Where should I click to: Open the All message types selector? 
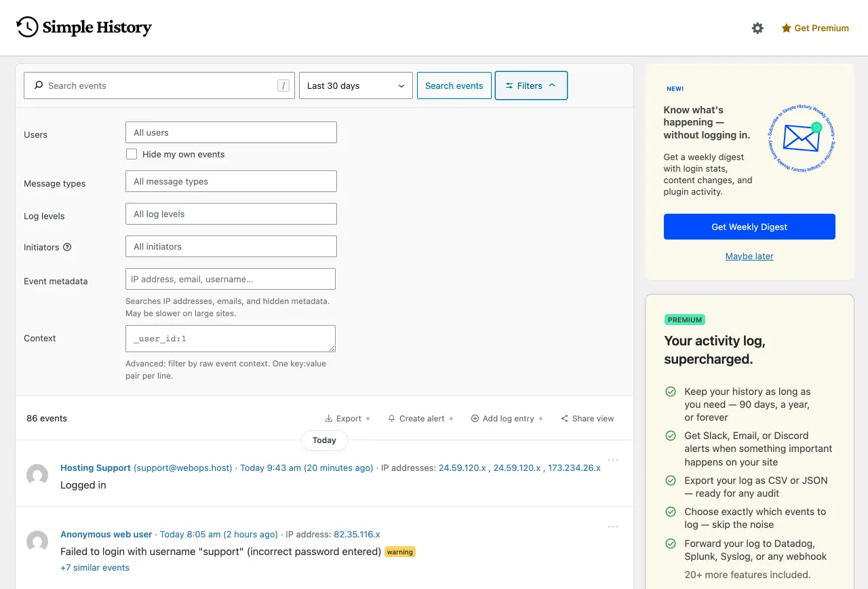(x=231, y=181)
